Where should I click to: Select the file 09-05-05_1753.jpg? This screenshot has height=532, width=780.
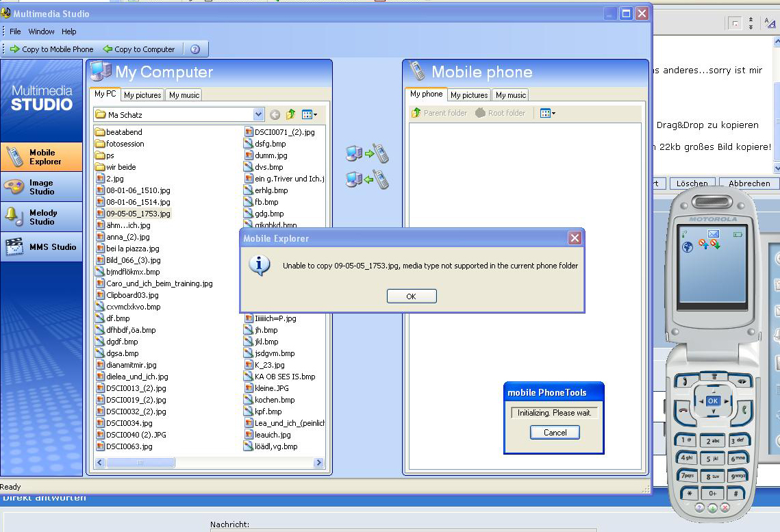click(x=134, y=214)
